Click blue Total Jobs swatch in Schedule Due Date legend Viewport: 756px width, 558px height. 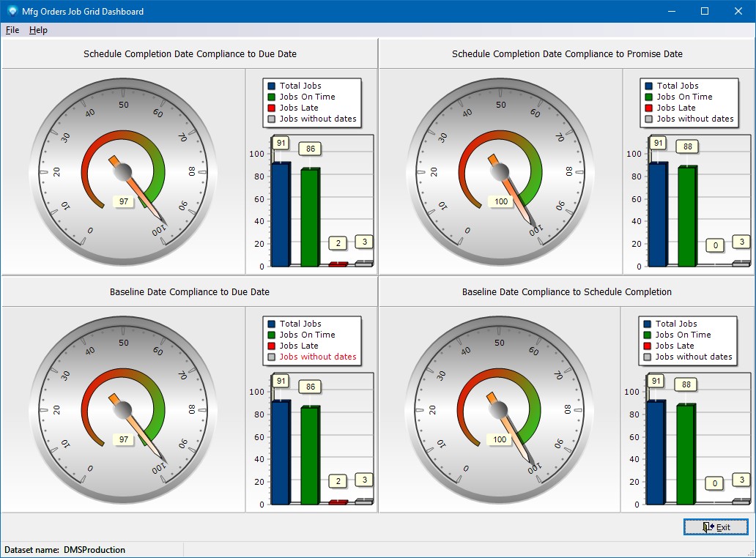(271, 86)
